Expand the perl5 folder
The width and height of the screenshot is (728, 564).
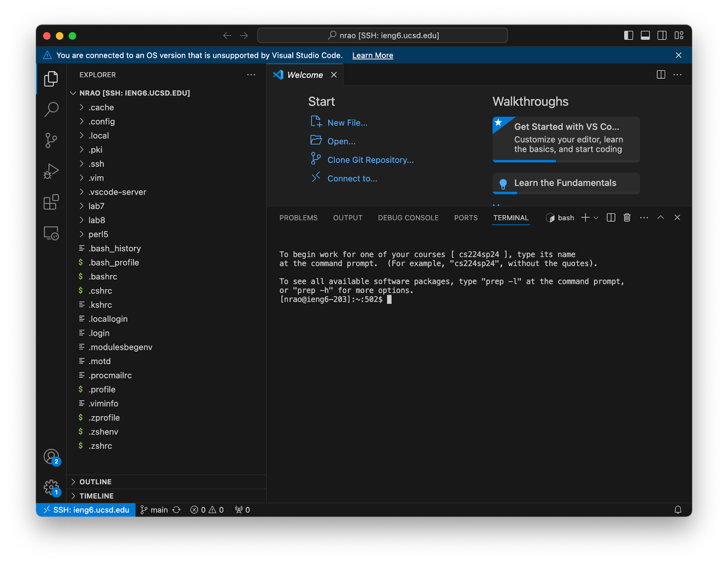[x=166, y=234]
